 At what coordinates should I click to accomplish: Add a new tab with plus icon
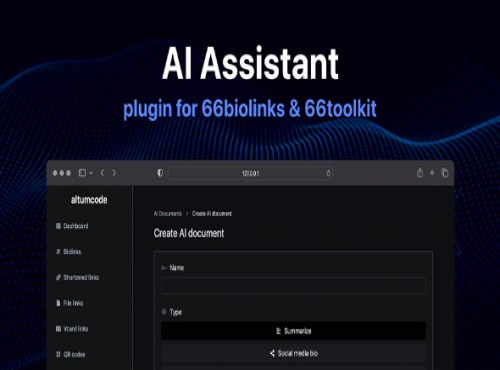click(432, 173)
